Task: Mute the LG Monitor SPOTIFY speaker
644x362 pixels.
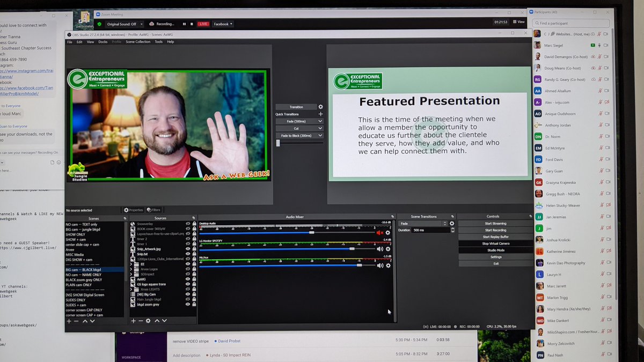Action: pyautogui.click(x=380, y=249)
